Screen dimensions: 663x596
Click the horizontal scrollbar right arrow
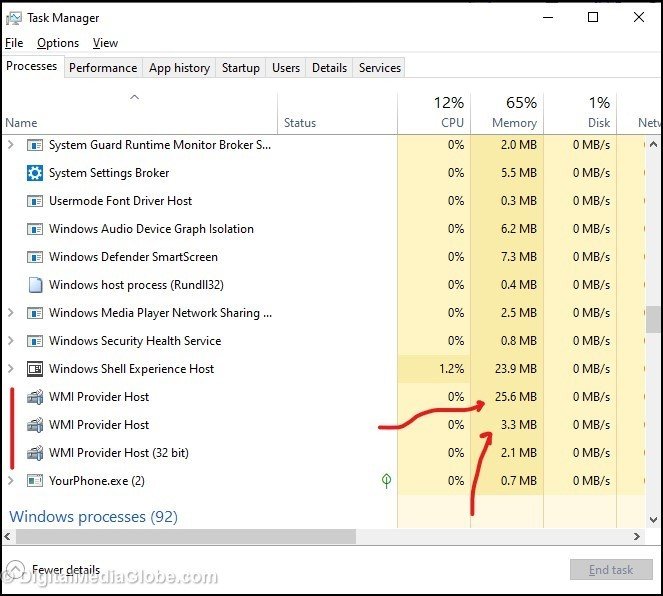pos(636,536)
